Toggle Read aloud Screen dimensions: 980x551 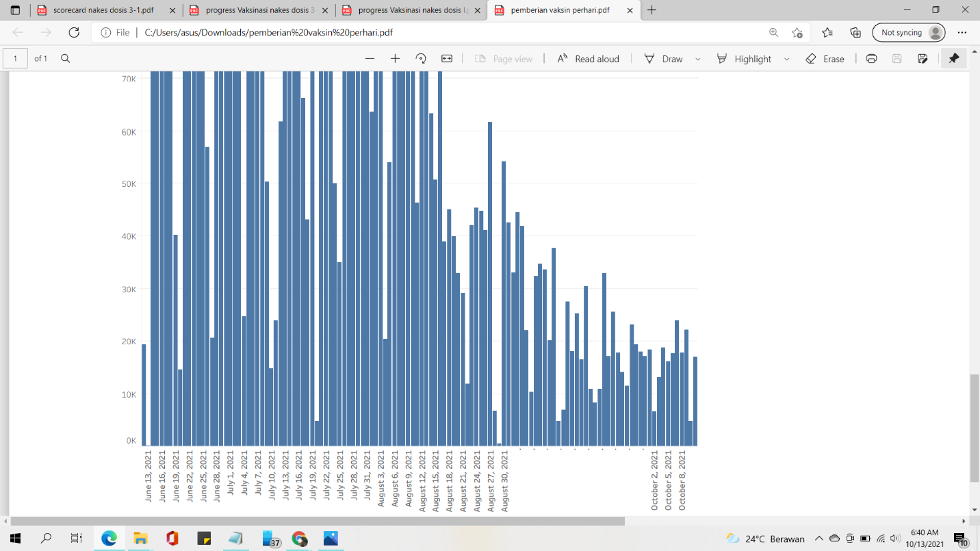pyautogui.click(x=588, y=59)
